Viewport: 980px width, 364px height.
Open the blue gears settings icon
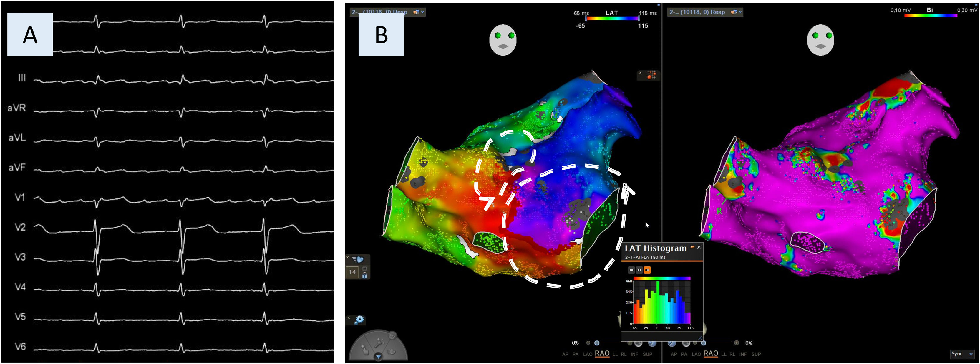359,320
